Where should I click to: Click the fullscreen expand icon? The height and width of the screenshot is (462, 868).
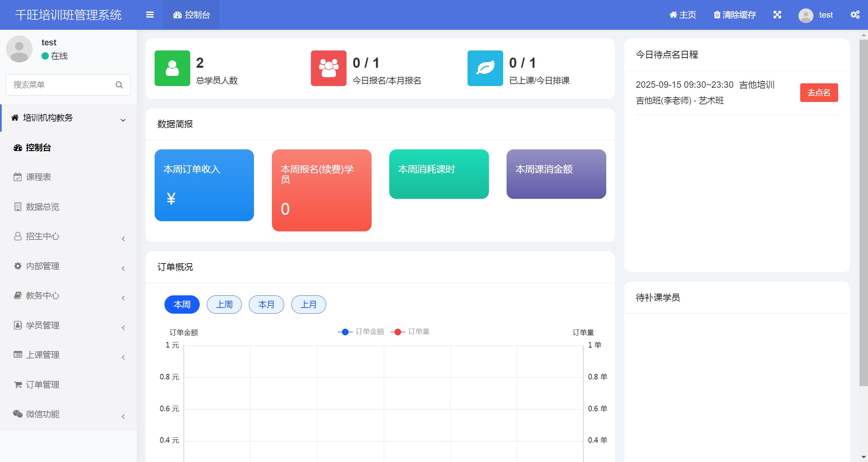tap(777, 15)
